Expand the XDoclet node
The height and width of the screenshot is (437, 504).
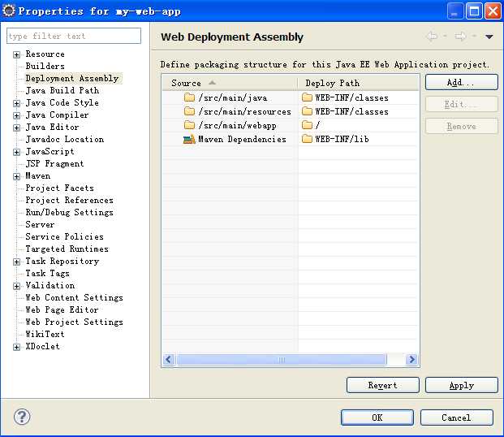tap(17, 347)
